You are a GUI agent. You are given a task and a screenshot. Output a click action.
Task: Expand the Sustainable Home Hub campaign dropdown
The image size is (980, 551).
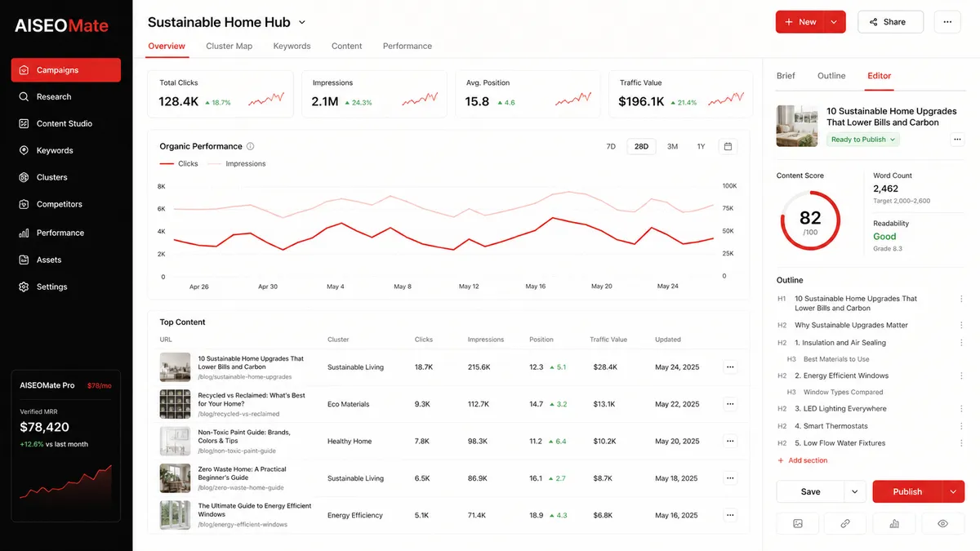pyautogui.click(x=301, y=23)
